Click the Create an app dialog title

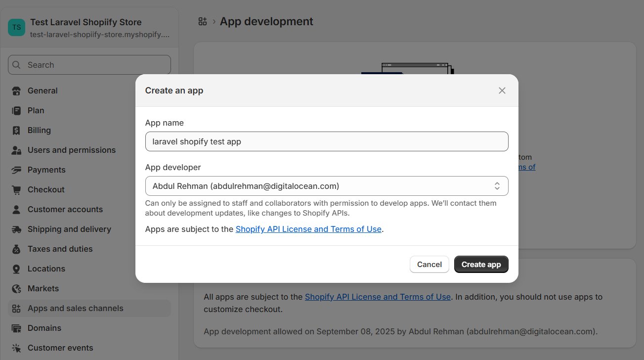(x=174, y=90)
